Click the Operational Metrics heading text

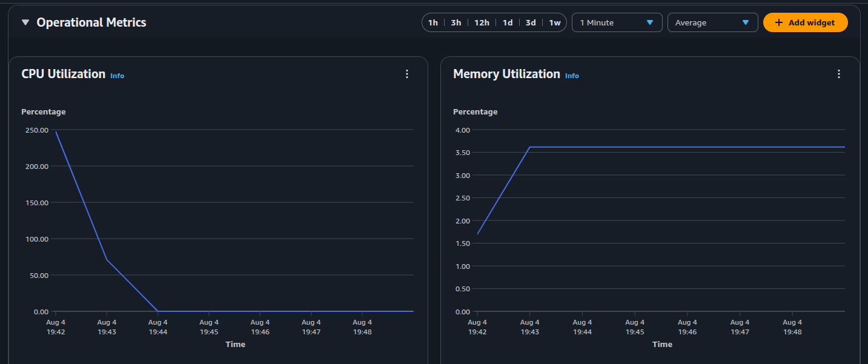91,22
